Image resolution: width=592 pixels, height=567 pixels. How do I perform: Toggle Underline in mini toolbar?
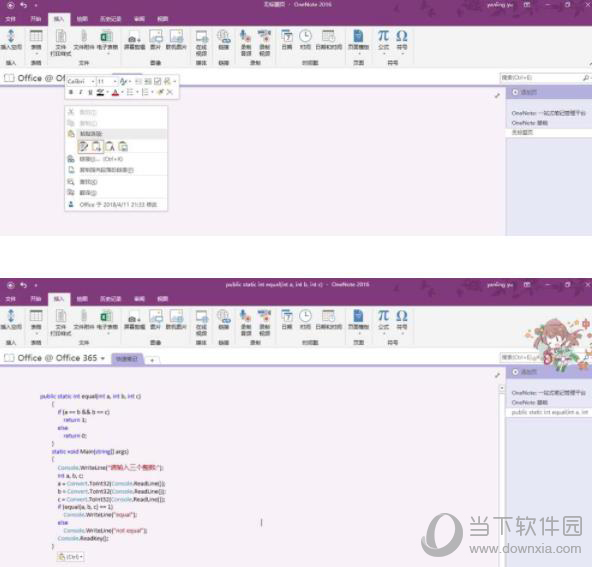coord(90,92)
